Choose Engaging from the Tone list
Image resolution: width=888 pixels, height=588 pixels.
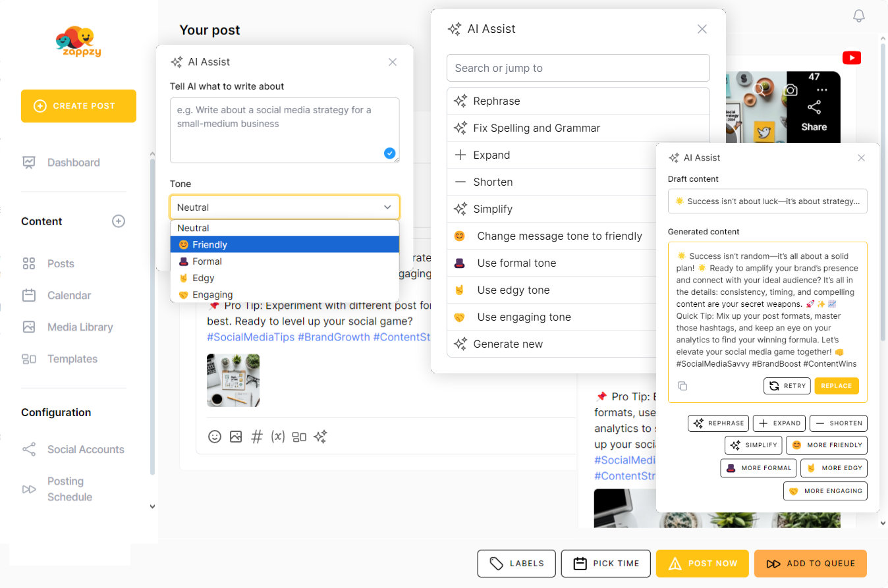pyautogui.click(x=285, y=294)
